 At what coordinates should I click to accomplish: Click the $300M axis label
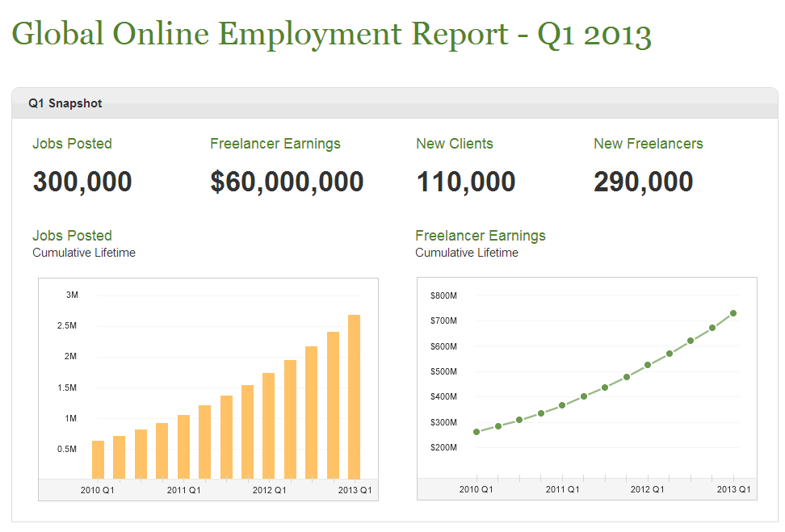(443, 422)
